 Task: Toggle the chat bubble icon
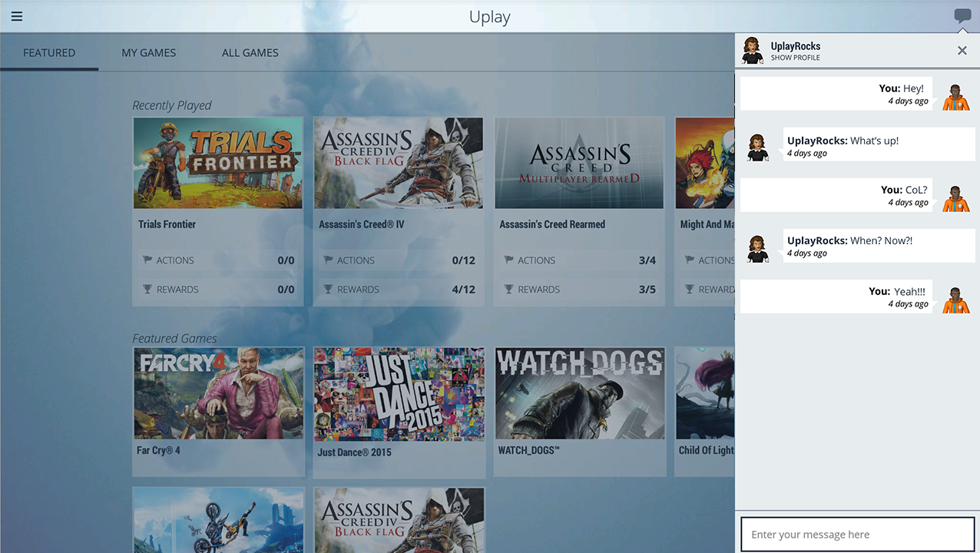[962, 16]
